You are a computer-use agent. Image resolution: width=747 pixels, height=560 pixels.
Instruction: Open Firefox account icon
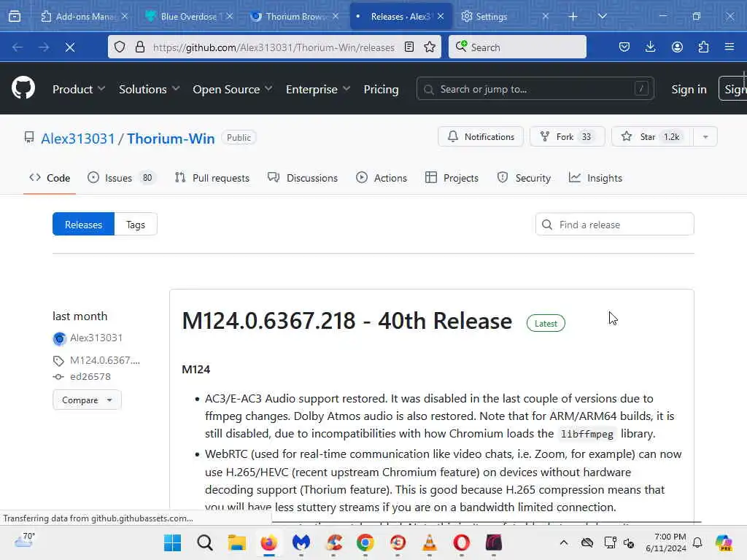coord(677,47)
